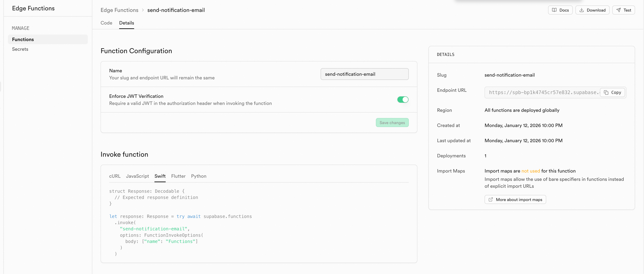
Task: Show the Python invoke example
Action: point(199,176)
